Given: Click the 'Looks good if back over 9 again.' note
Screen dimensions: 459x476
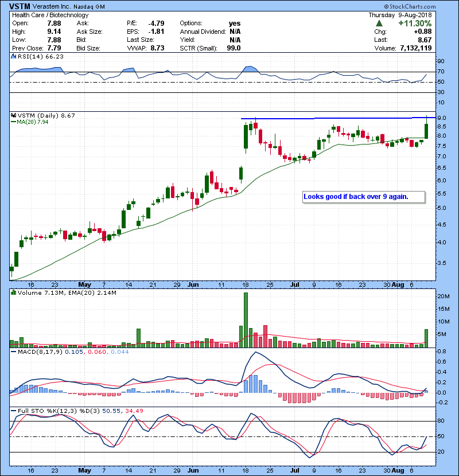Looking at the screenshot, I should [364, 197].
